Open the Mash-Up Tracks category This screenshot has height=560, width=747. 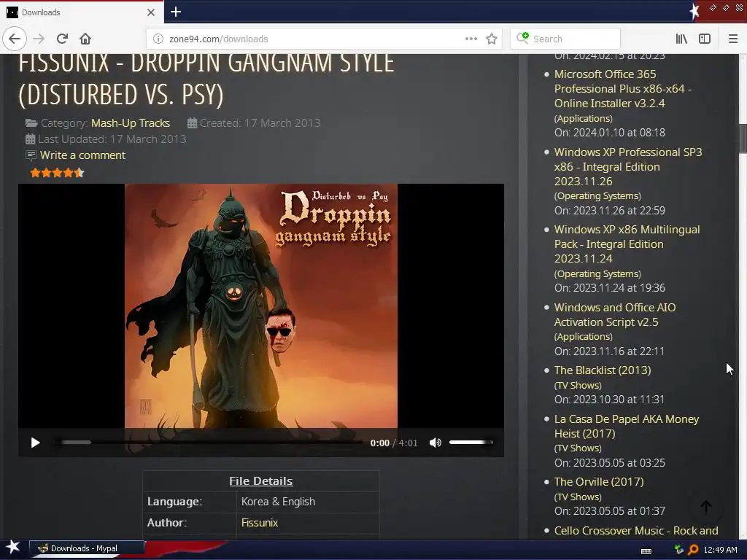tap(131, 122)
